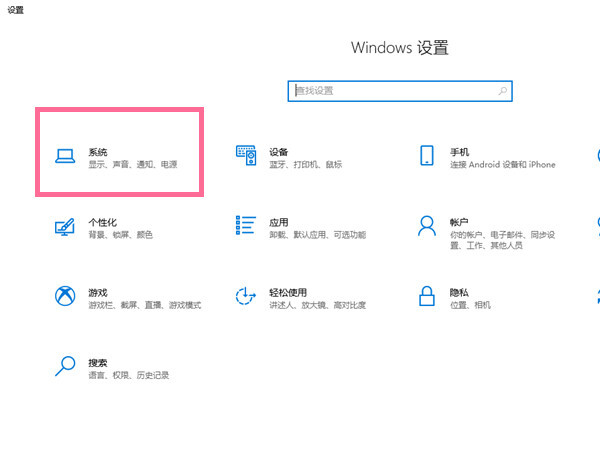Click the padlock icon for 隐私

pyautogui.click(x=427, y=297)
